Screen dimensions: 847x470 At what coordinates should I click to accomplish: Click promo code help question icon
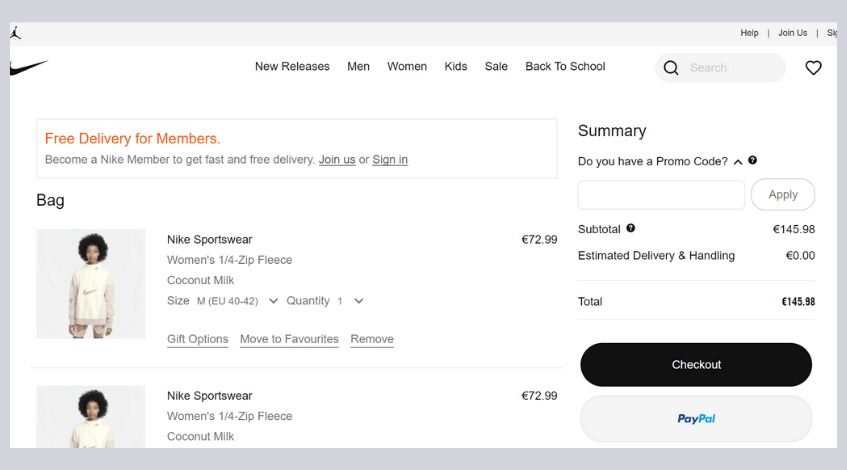[x=752, y=160]
